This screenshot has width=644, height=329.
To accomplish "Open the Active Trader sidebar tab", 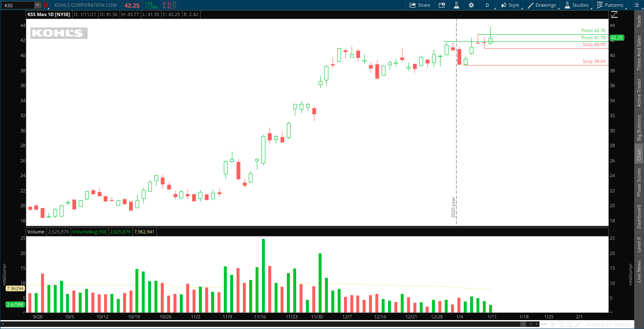I will pyautogui.click(x=639, y=93).
